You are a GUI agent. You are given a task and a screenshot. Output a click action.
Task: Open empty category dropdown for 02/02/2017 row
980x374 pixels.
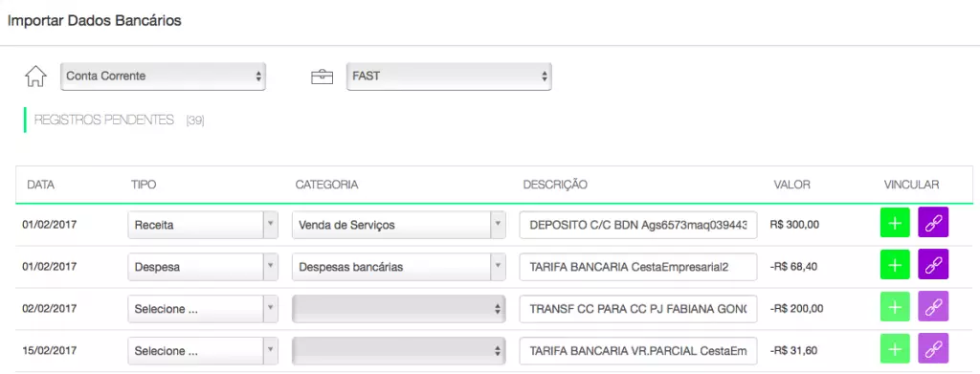click(399, 308)
